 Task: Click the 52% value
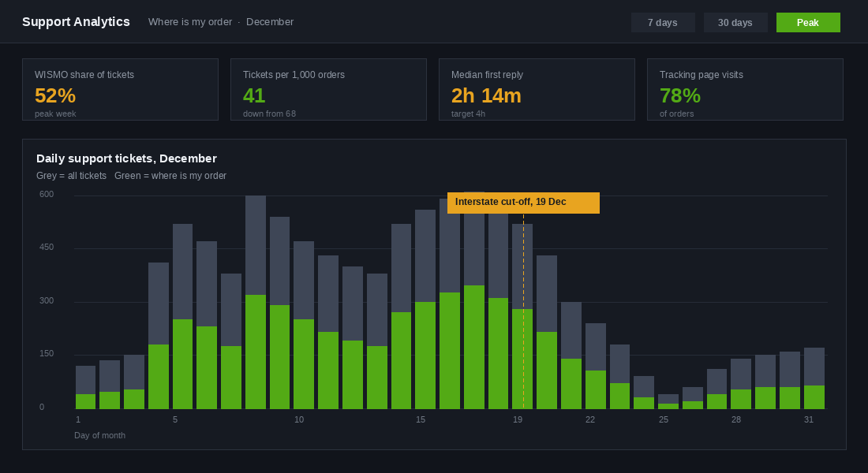click(x=54, y=95)
